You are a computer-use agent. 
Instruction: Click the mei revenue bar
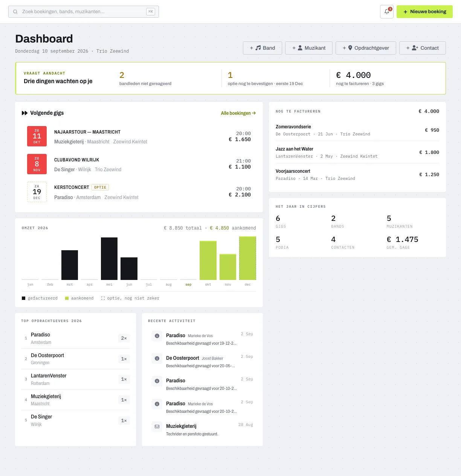pyautogui.click(x=109, y=259)
